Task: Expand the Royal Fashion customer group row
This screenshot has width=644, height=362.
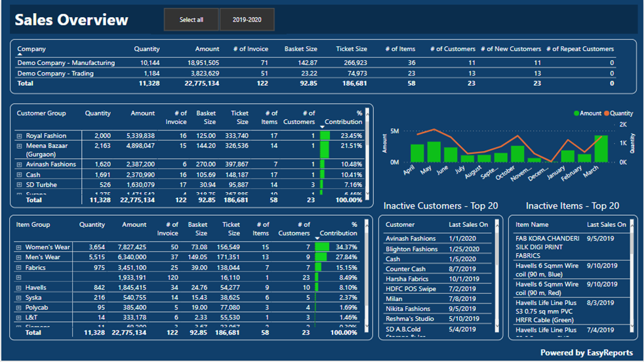Action: point(19,136)
